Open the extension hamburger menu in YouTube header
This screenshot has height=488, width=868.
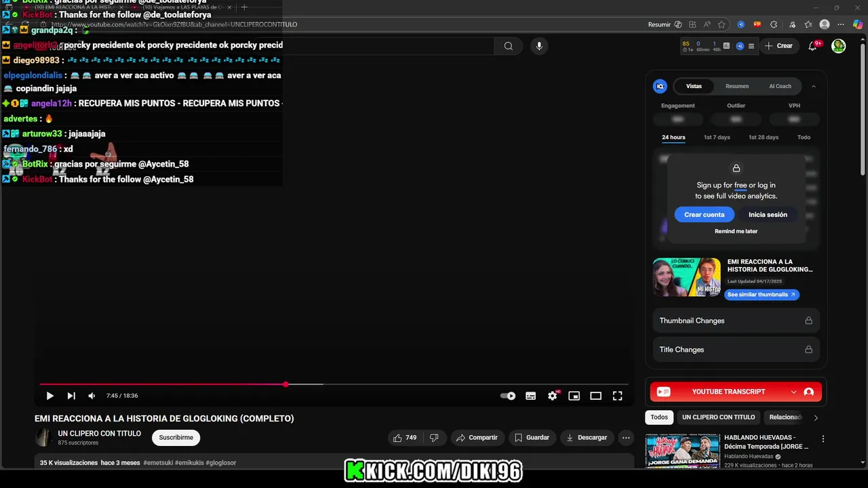coord(751,46)
